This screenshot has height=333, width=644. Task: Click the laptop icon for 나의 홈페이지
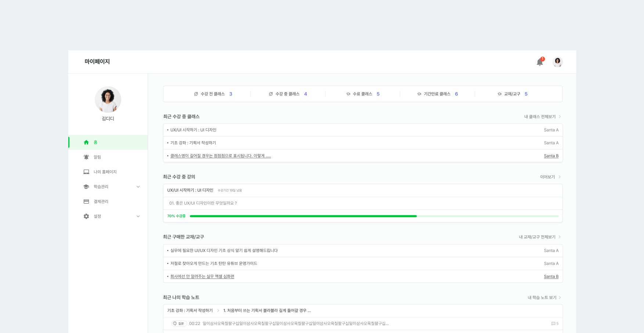[86, 172]
